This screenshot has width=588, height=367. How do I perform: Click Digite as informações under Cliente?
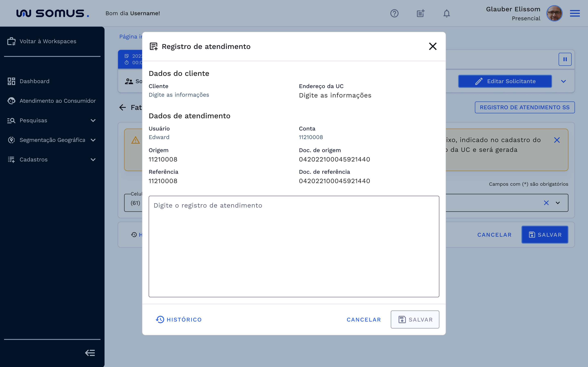tap(179, 95)
